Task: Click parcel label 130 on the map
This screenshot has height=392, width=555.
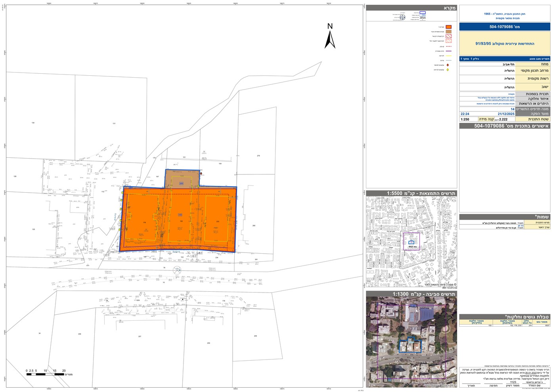Action: 33,123
